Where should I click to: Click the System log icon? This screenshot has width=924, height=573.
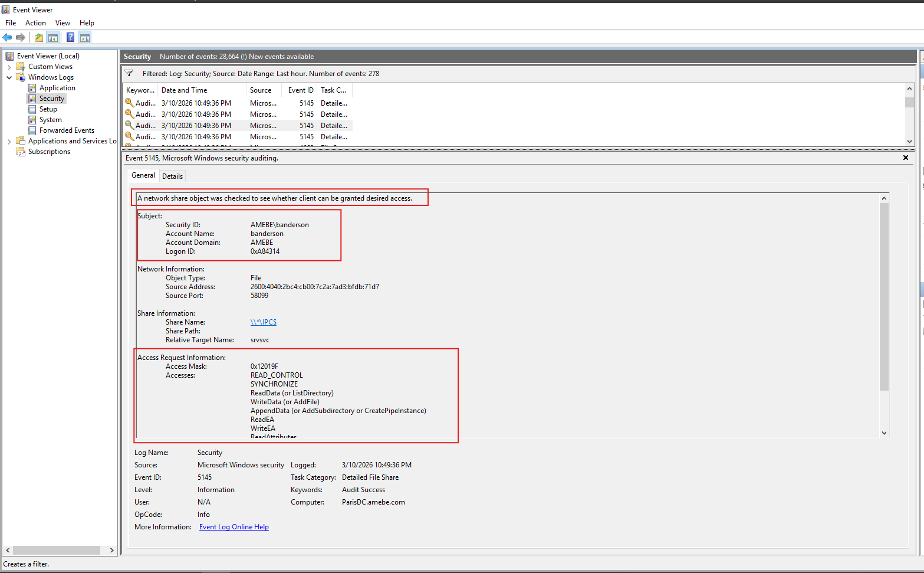(32, 120)
